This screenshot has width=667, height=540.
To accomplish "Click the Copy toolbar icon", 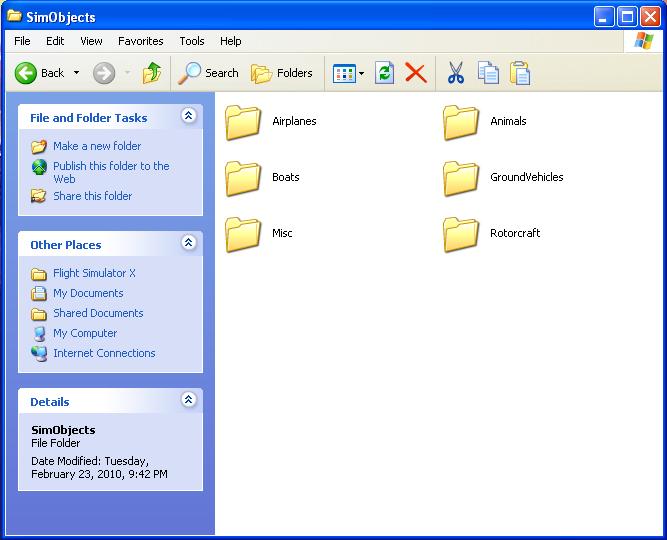I will (x=488, y=73).
